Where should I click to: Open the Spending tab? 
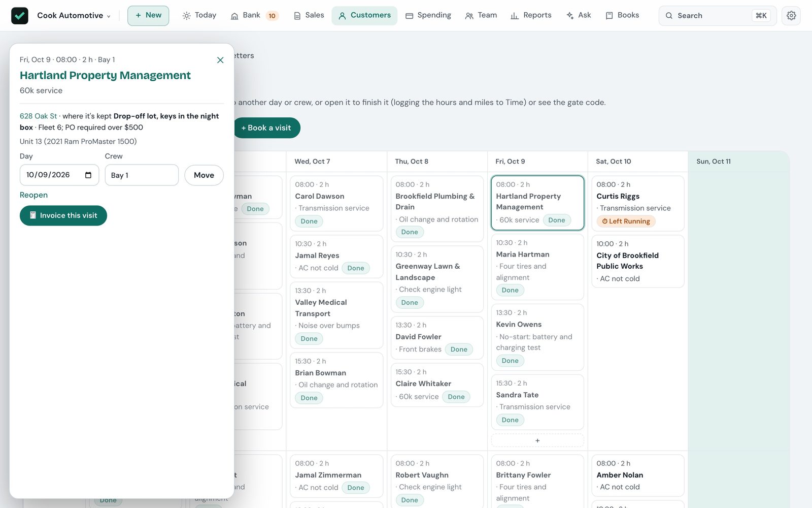(x=428, y=15)
